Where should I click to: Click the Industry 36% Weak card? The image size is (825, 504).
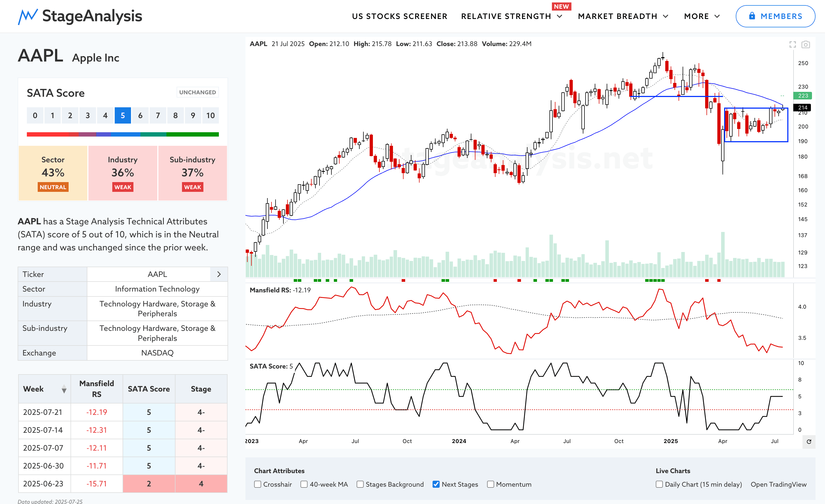tap(123, 173)
